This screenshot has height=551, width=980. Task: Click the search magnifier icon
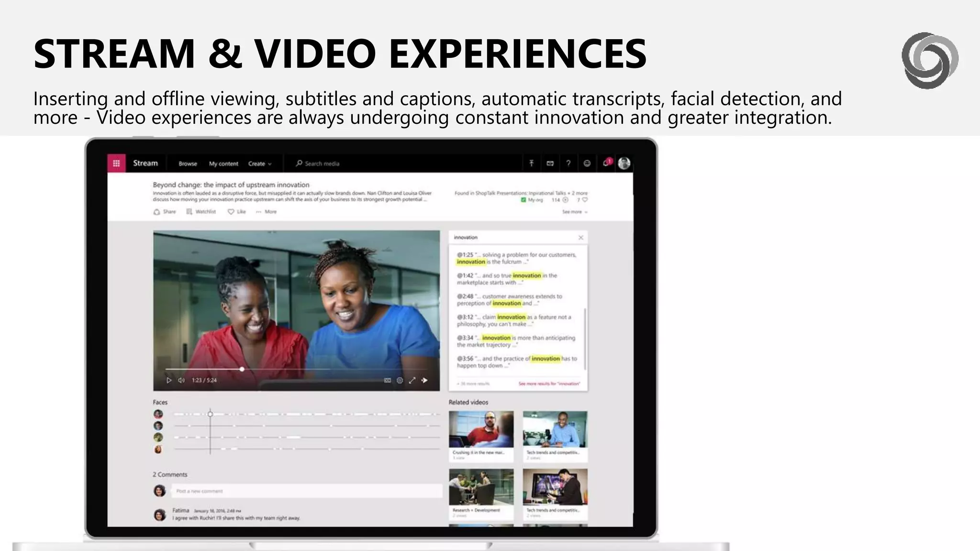coord(299,163)
